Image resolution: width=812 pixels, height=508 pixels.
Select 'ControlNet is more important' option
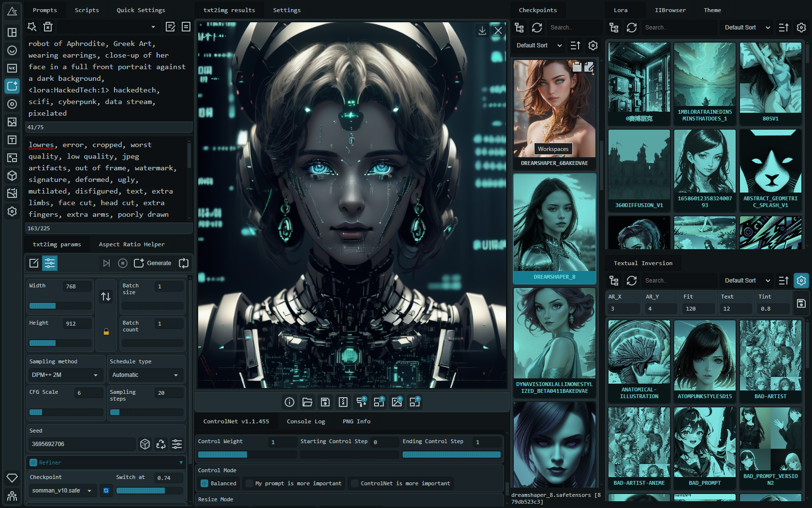400,484
